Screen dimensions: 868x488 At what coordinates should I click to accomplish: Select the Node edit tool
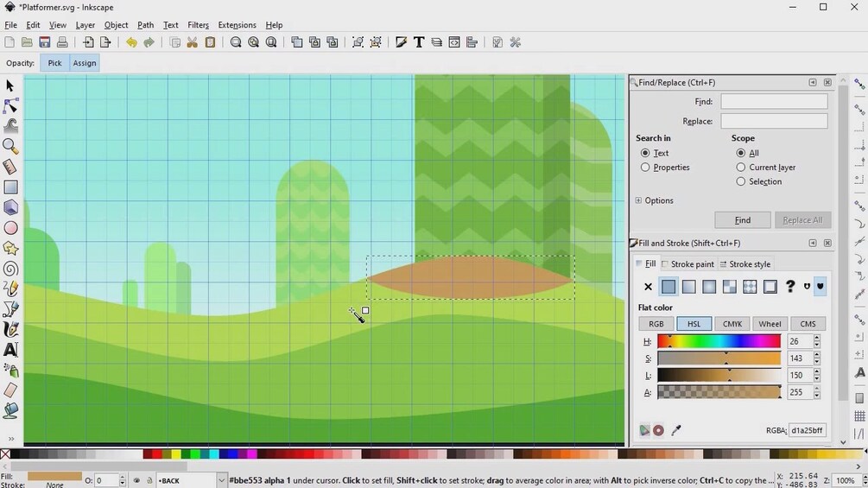click(10, 105)
